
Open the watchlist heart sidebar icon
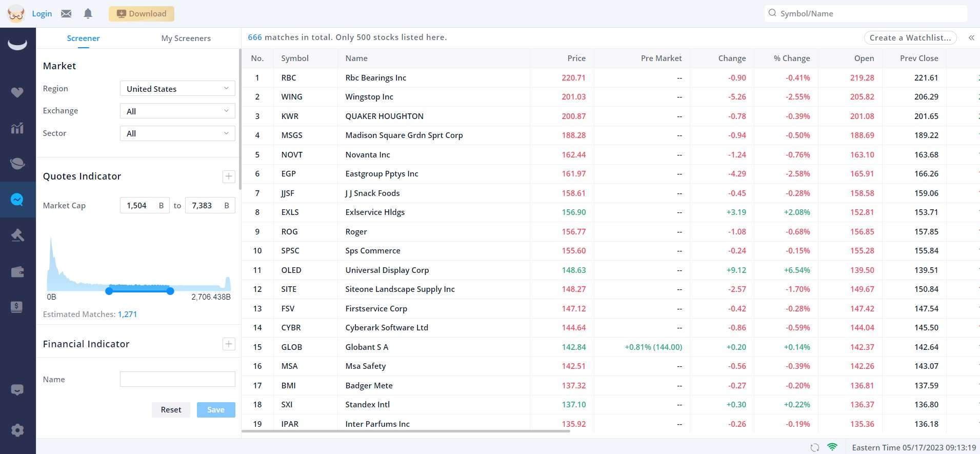(x=17, y=92)
